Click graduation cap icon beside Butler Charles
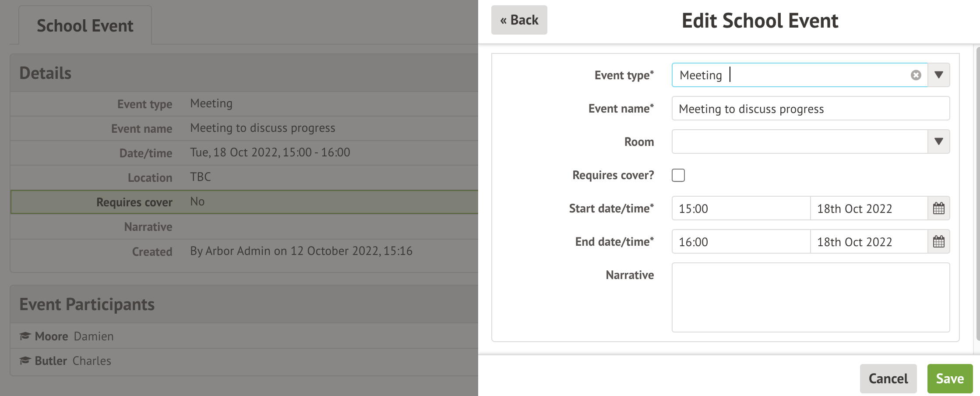 point(25,361)
